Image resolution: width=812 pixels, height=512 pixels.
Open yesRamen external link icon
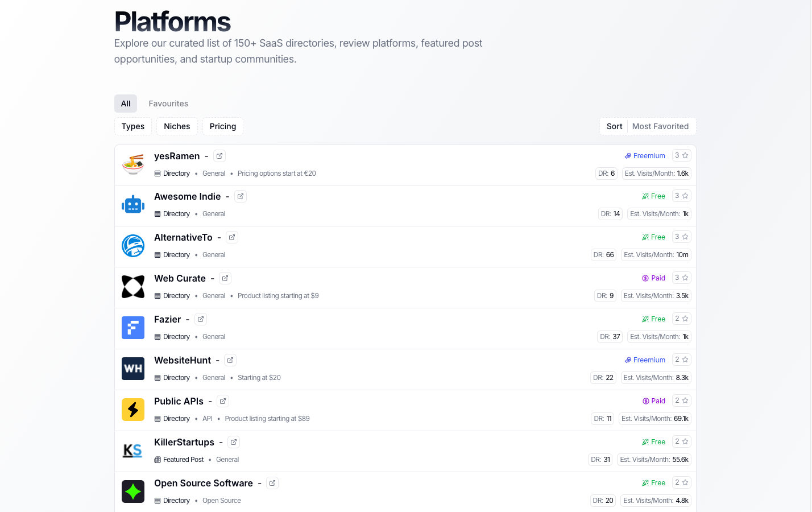tap(219, 156)
